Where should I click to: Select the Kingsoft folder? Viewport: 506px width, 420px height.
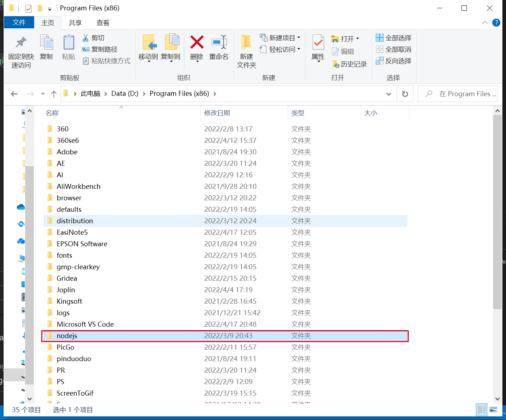tap(225, 301)
